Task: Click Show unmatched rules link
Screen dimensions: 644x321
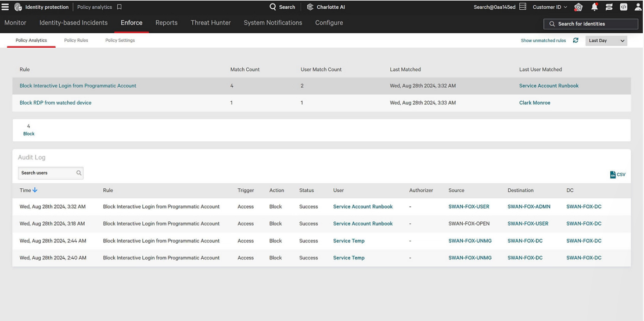Action: click(543, 41)
